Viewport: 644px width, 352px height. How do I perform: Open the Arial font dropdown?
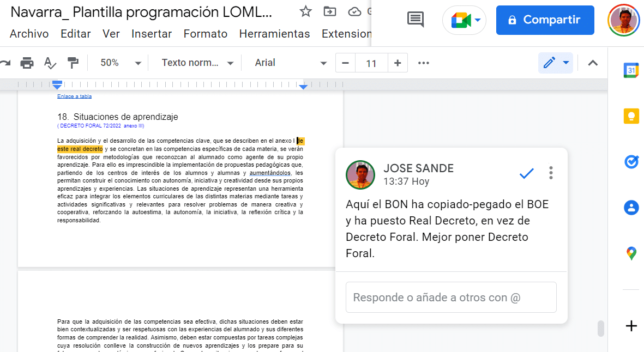tap(291, 63)
